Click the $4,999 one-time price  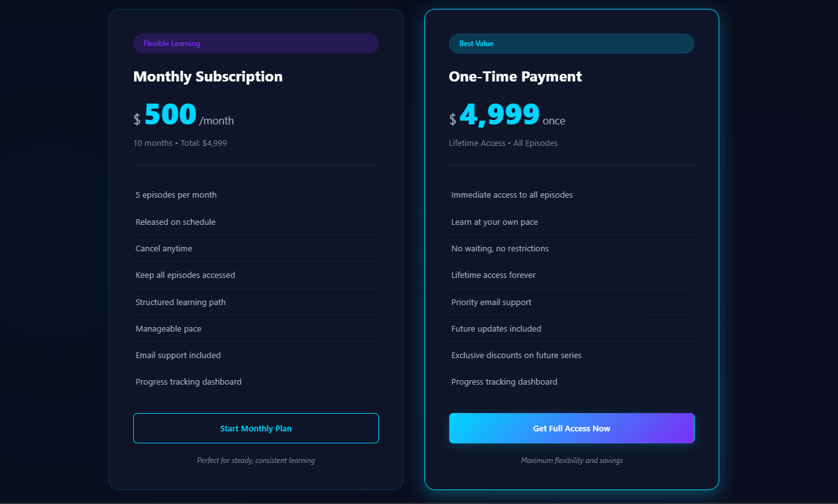[x=498, y=114]
